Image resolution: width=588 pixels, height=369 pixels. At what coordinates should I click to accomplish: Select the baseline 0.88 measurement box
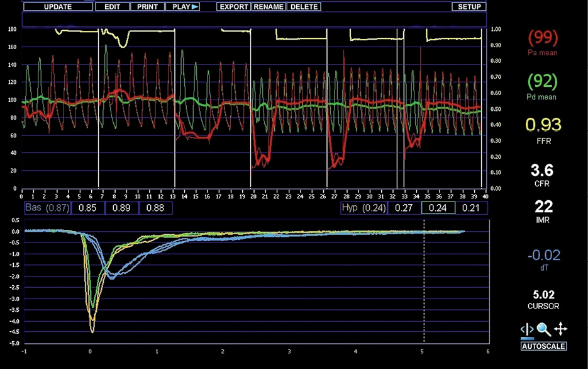point(155,208)
